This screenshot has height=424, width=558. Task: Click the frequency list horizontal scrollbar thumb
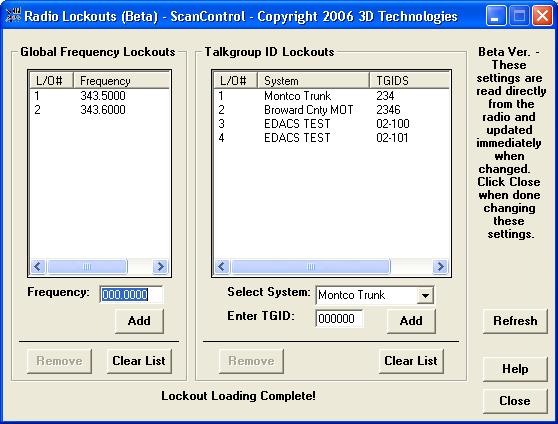[x=87, y=266]
